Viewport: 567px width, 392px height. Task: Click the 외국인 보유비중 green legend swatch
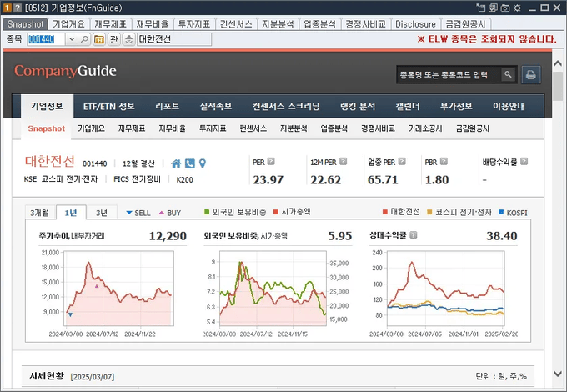pyautogui.click(x=207, y=212)
